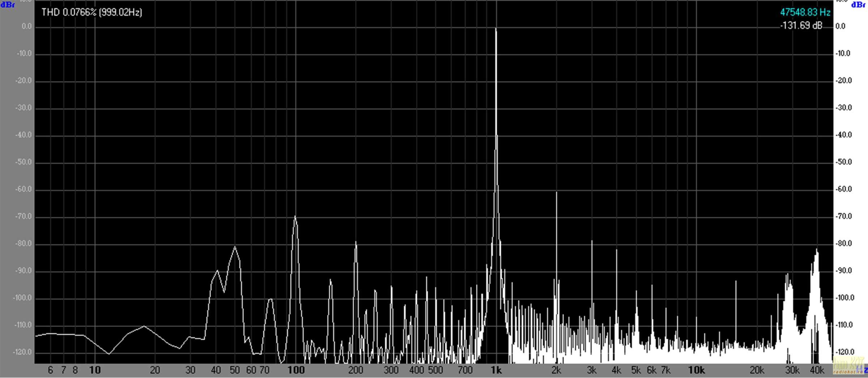Screen dimensions: 868x378
Task: Click the right-axis -10.0 level label
Action: [x=843, y=54]
